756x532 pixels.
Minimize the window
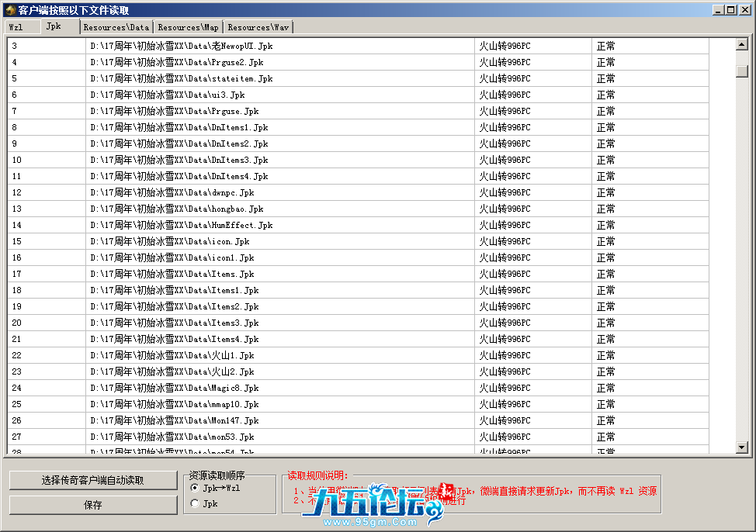718,10
